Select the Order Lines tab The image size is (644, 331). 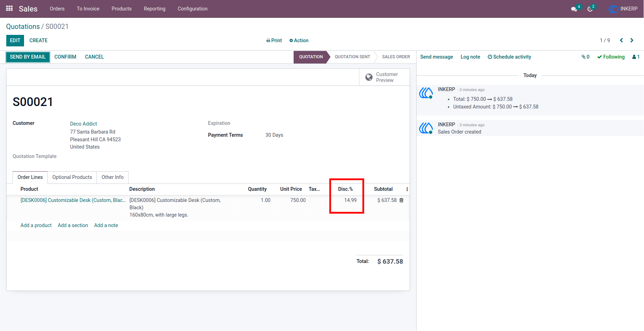click(x=30, y=177)
